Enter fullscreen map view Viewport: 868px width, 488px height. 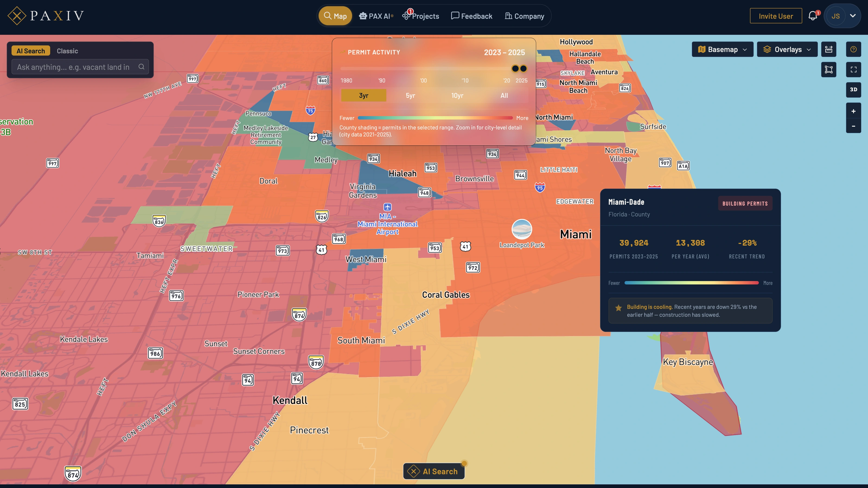pos(854,70)
